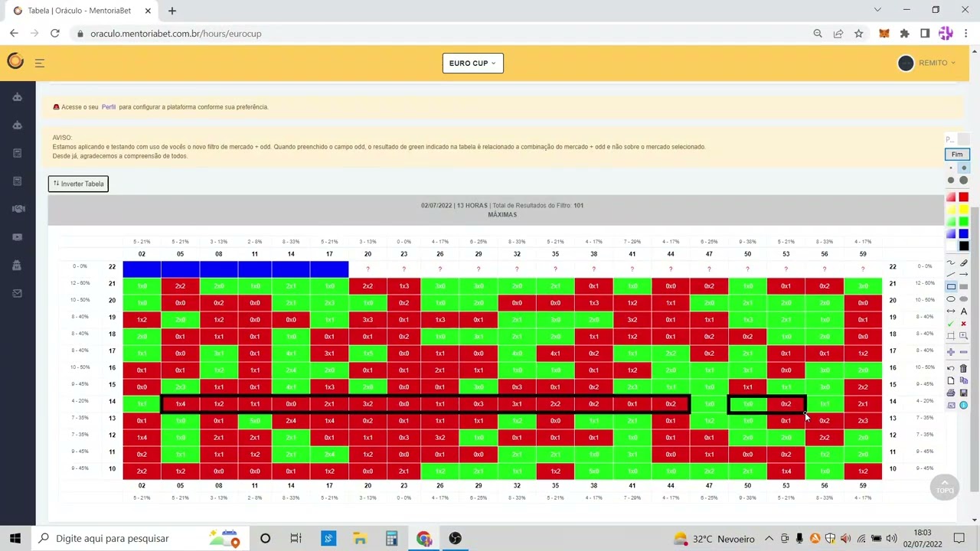Open Calculator from the taskbar
The height and width of the screenshot is (551, 980).
tap(391, 538)
